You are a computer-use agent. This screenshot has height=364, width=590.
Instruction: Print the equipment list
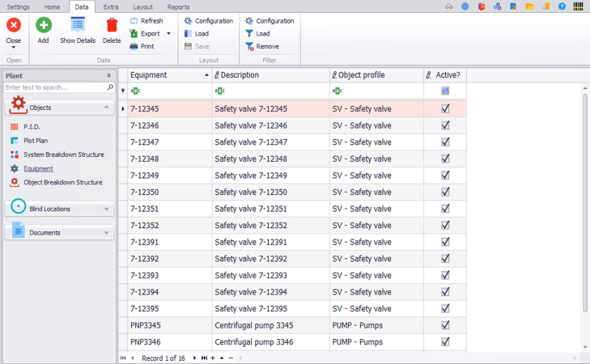(x=142, y=47)
